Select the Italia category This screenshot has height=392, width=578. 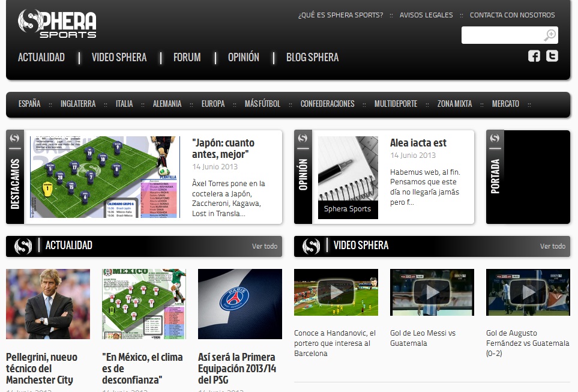click(124, 104)
